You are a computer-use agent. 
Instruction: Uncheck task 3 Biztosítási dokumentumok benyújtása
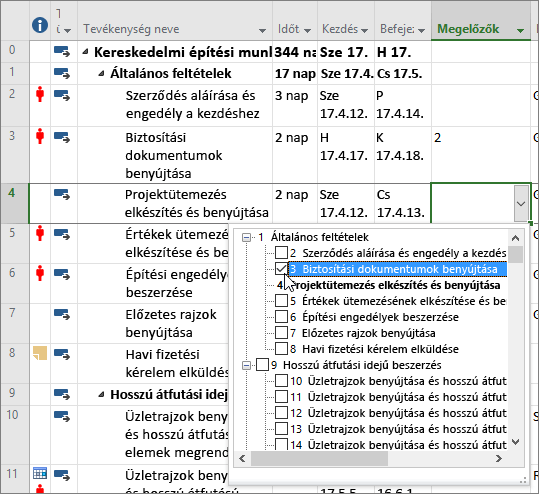point(281,269)
